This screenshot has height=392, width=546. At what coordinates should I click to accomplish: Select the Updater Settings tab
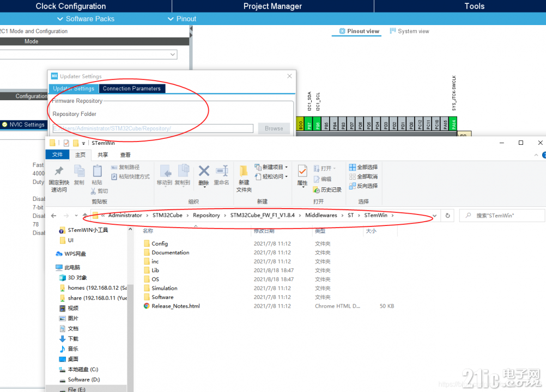click(x=74, y=89)
